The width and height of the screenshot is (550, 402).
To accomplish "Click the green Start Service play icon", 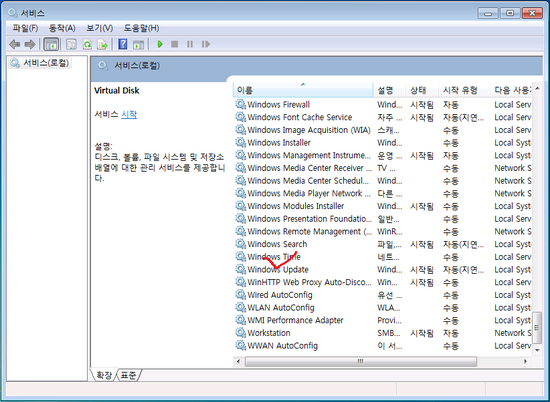I will point(160,44).
